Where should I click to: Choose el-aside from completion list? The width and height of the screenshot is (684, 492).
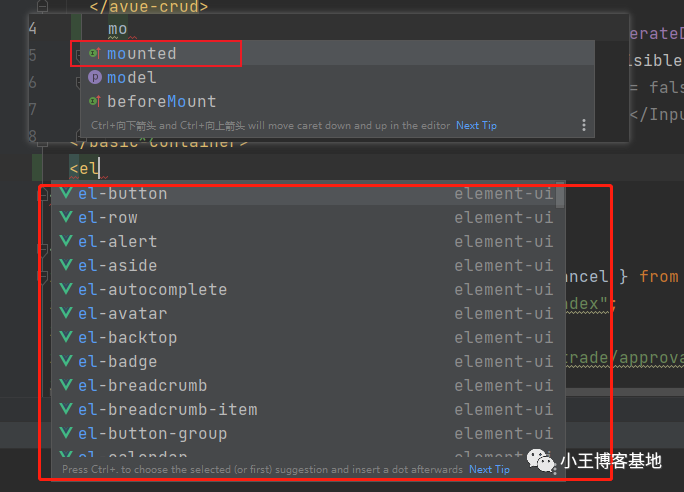(x=304, y=266)
